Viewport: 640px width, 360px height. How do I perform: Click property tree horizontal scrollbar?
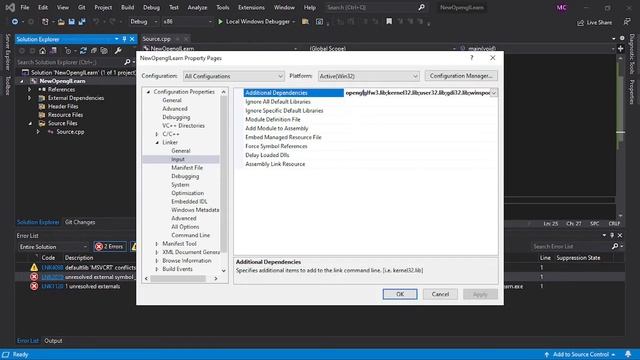178,278
